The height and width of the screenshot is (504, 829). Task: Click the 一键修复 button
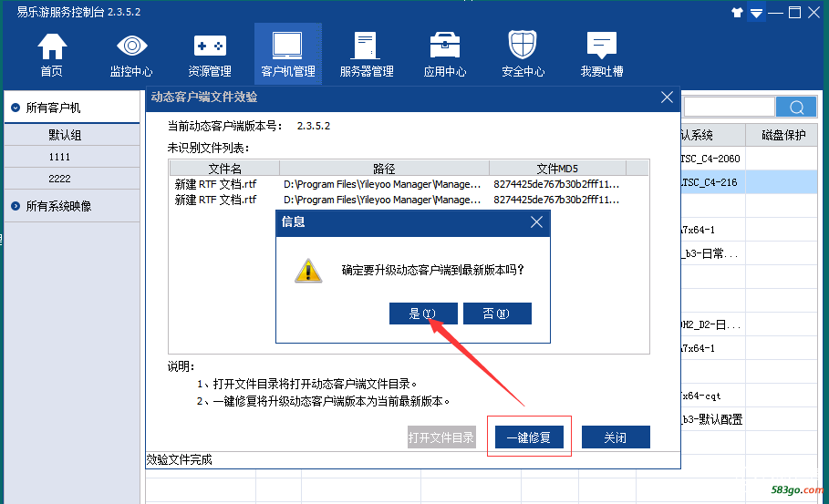[x=529, y=437]
